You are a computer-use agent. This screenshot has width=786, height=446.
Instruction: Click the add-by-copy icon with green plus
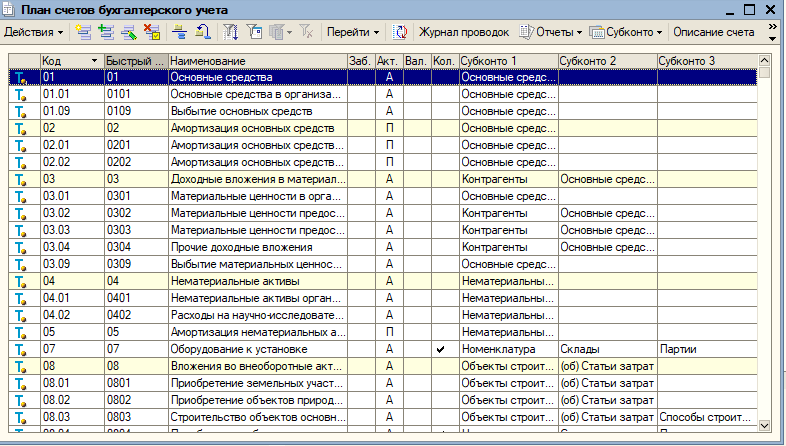click(x=106, y=32)
